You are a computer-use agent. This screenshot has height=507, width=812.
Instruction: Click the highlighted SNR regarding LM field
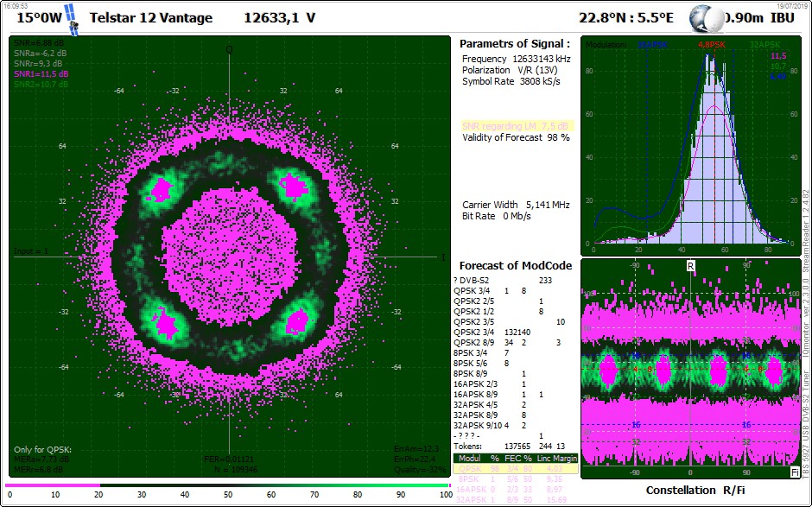517,126
